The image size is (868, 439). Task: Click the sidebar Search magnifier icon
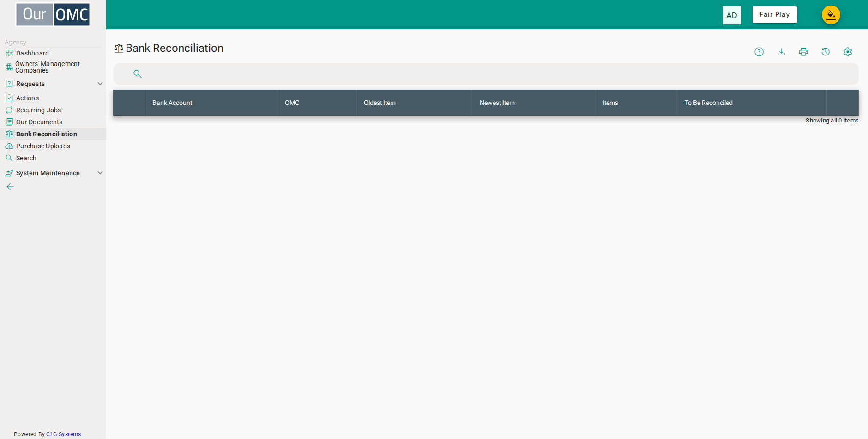coord(9,158)
